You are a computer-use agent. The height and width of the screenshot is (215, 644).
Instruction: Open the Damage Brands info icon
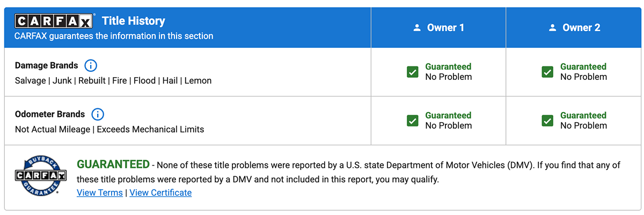click(91, 65)
